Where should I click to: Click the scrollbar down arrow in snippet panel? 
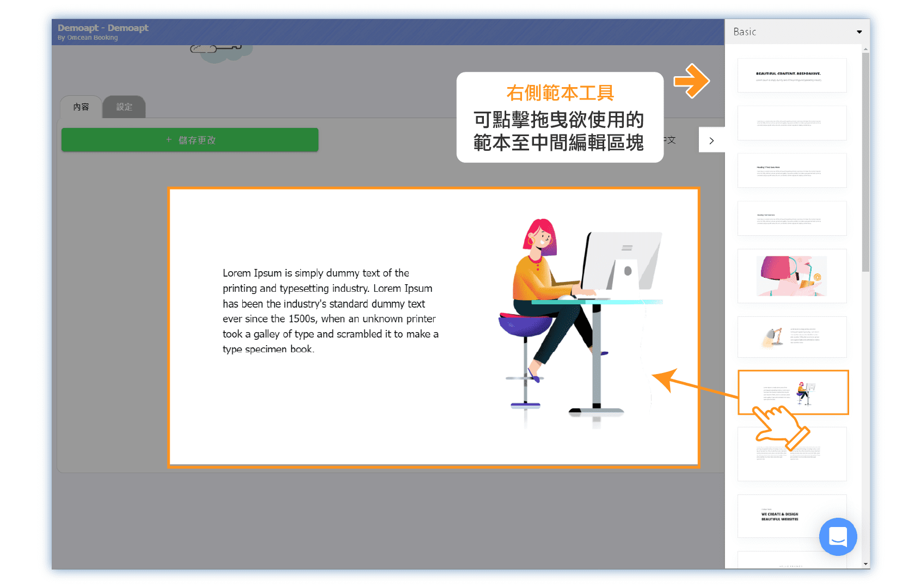point(865,564)
